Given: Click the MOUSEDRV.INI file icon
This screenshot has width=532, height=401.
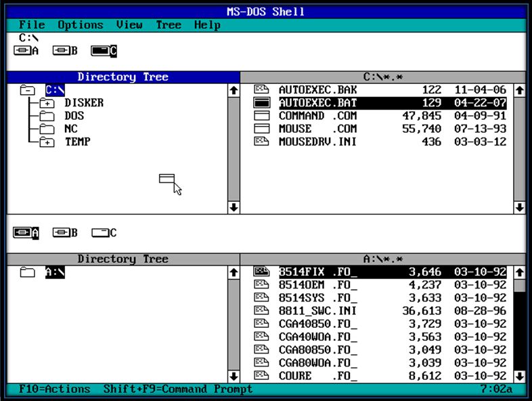Looking at the screenshot, I should tap(261, 142).
